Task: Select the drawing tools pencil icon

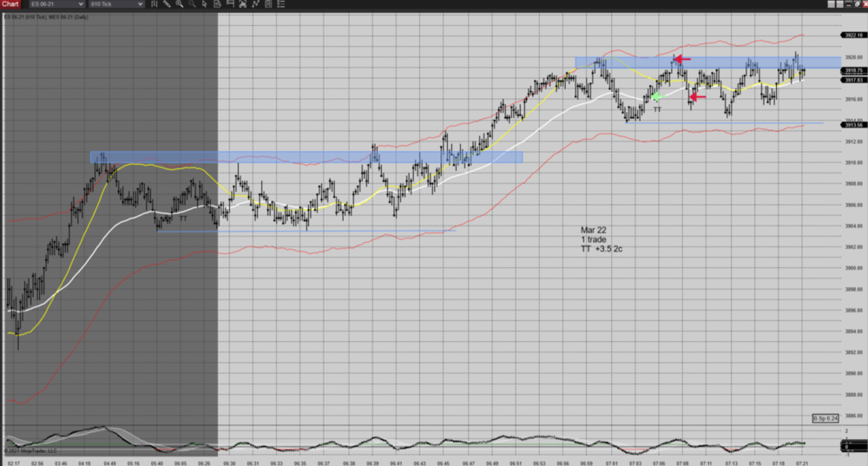Action: [167, 4]
